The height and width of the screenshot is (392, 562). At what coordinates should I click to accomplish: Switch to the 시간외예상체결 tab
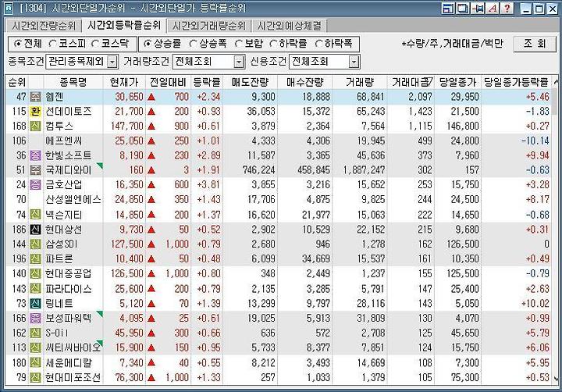click(x=289, y=27)
